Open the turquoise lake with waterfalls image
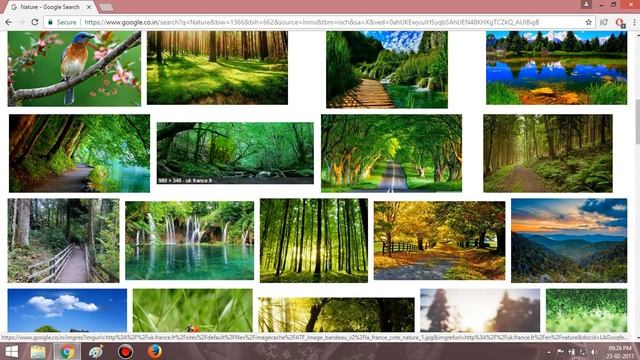 (x=189, y=240)
